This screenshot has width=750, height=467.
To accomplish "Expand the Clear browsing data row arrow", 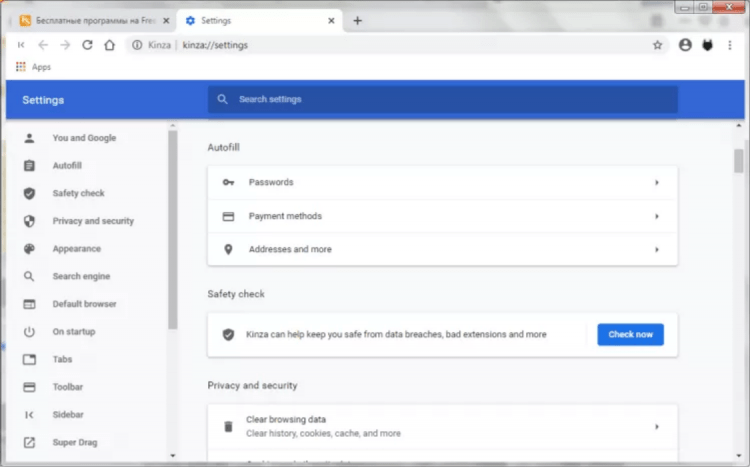I will click(657, 426).
